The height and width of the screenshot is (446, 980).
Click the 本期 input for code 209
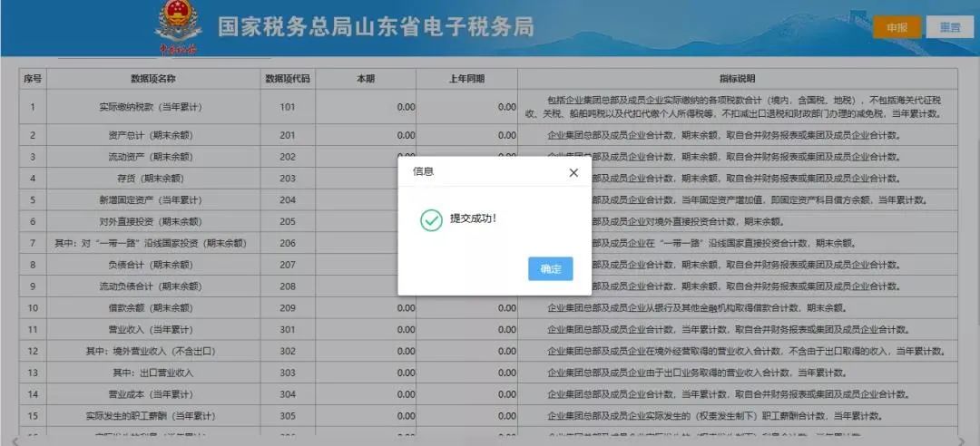(366, 308)
